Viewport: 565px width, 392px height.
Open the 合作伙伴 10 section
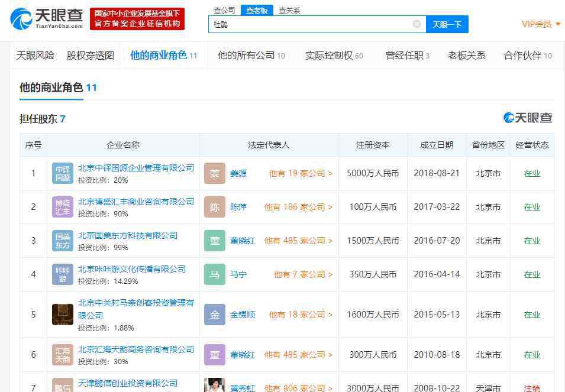click(528, 56)
